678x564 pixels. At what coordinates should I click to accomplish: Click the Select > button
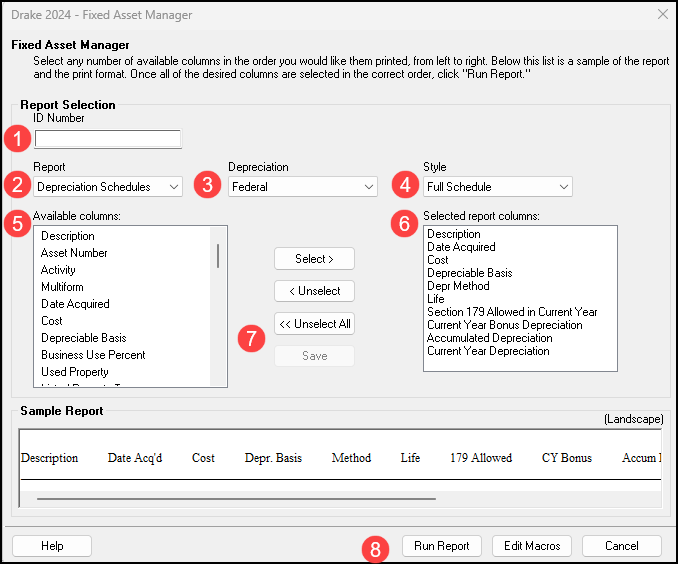pos(314,259)
